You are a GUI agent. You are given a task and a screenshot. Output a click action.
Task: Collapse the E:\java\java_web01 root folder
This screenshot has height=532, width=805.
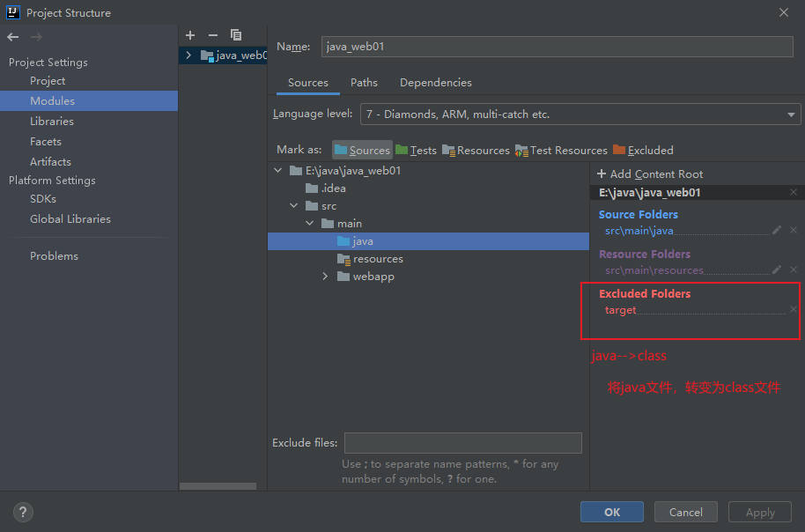tap(278, 170)
